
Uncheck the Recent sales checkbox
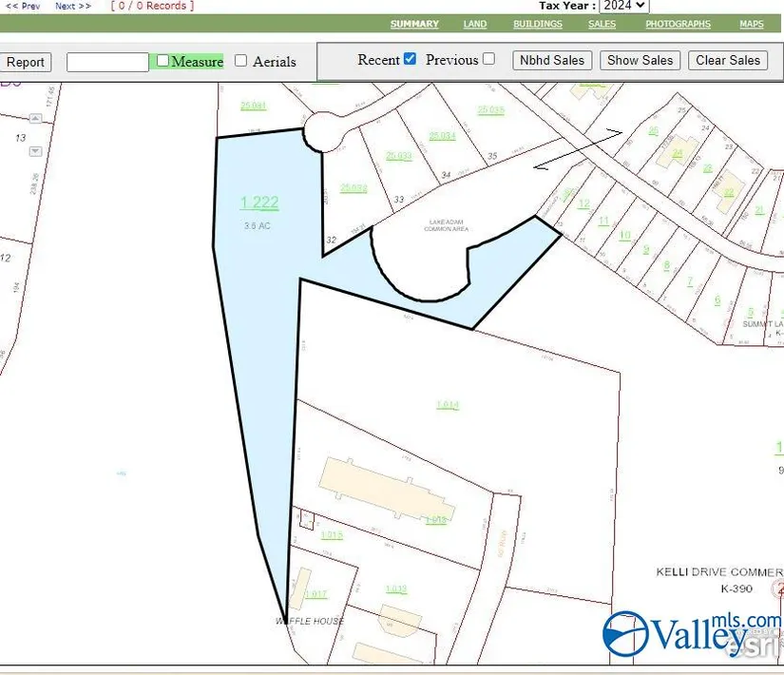[410, 59]
